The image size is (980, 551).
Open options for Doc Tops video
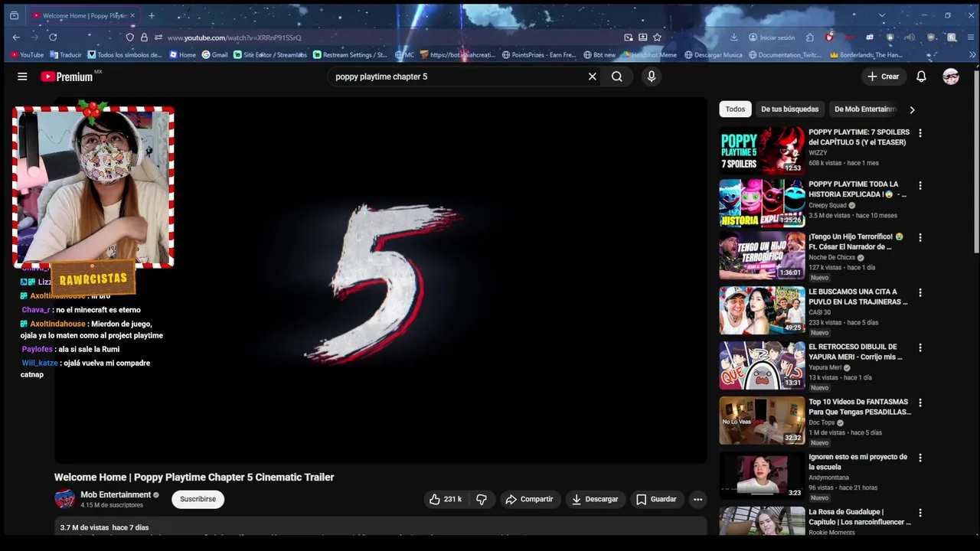(920, 403)
